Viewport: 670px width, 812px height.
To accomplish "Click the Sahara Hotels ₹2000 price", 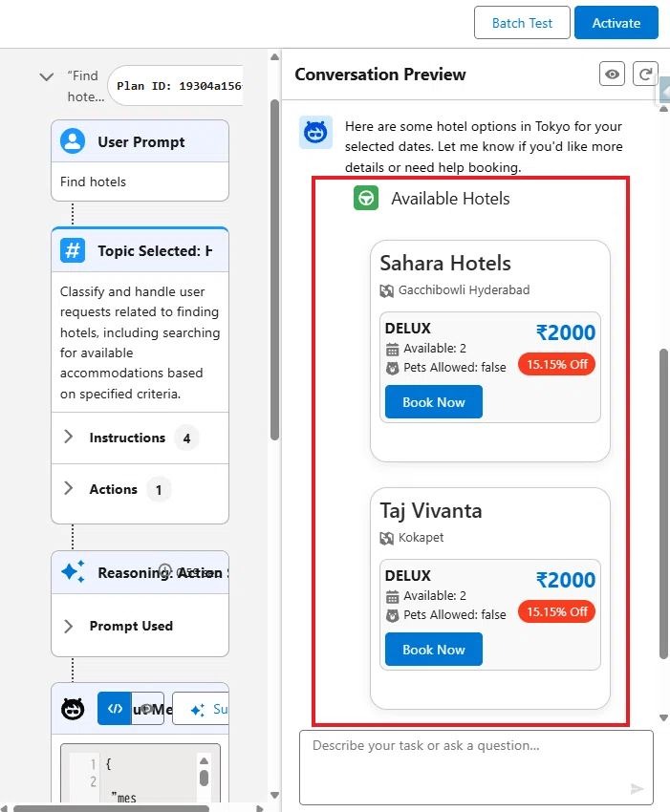I will (x=565, y=332).
